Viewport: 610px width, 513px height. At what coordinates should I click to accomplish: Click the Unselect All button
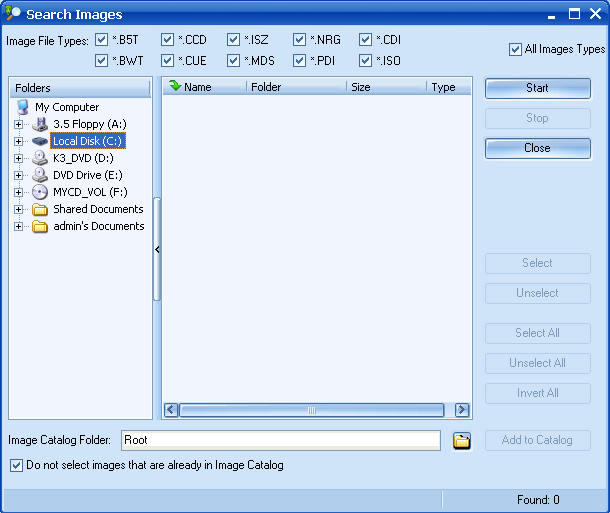(x=538, y=363)
